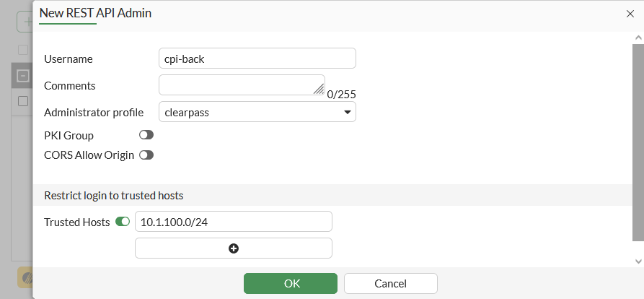Viewport: 644px width, 299px height.
Task: Close the New REST API Admin dialog
Action: 630,13
